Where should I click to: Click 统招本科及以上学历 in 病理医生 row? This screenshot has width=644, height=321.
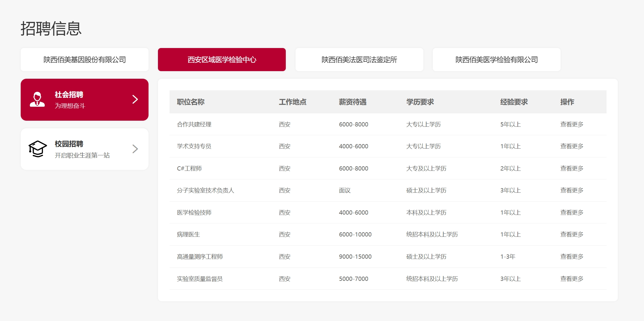[x=432, y=234]
